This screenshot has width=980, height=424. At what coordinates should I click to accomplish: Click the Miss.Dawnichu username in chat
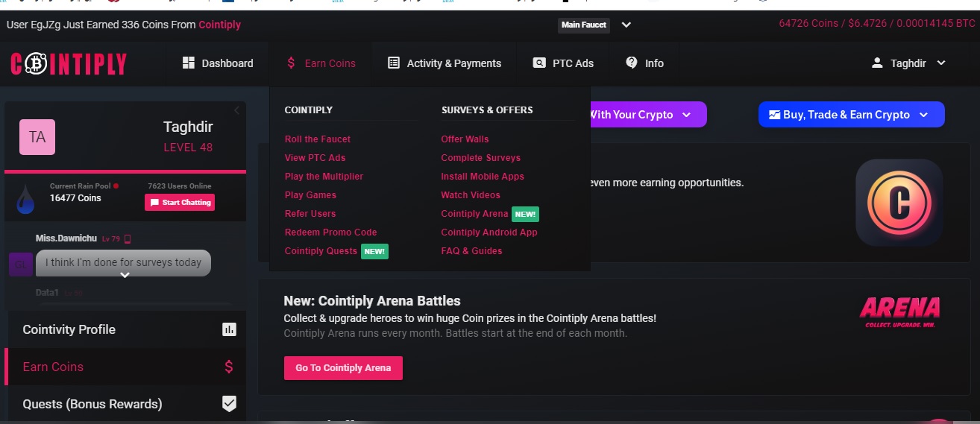(66, 238)
